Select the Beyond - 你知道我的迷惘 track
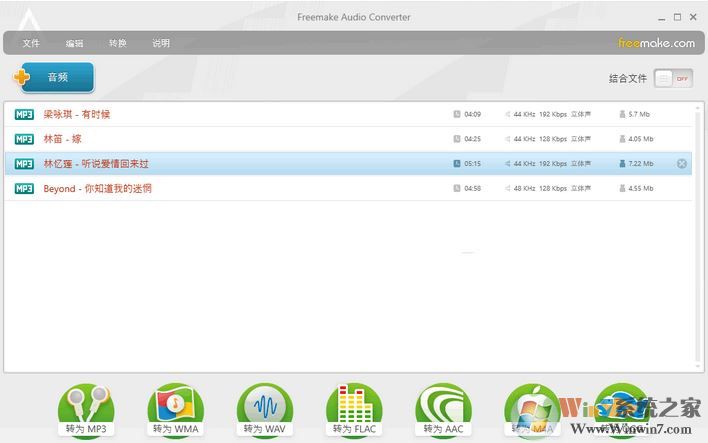 348,188
